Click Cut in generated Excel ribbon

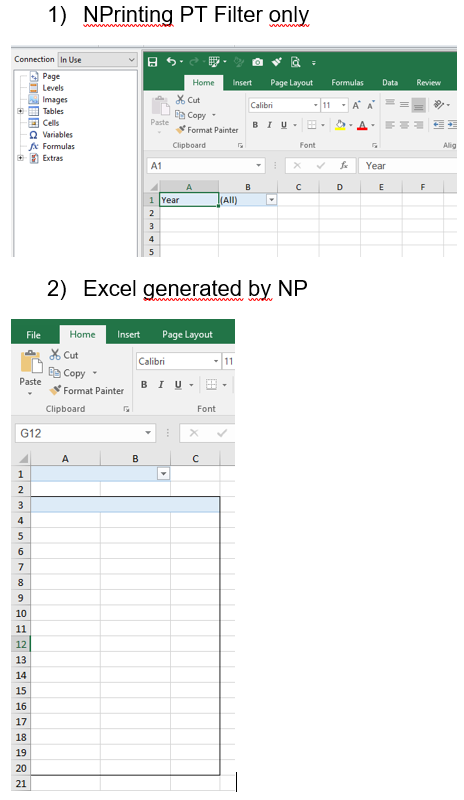64,355
